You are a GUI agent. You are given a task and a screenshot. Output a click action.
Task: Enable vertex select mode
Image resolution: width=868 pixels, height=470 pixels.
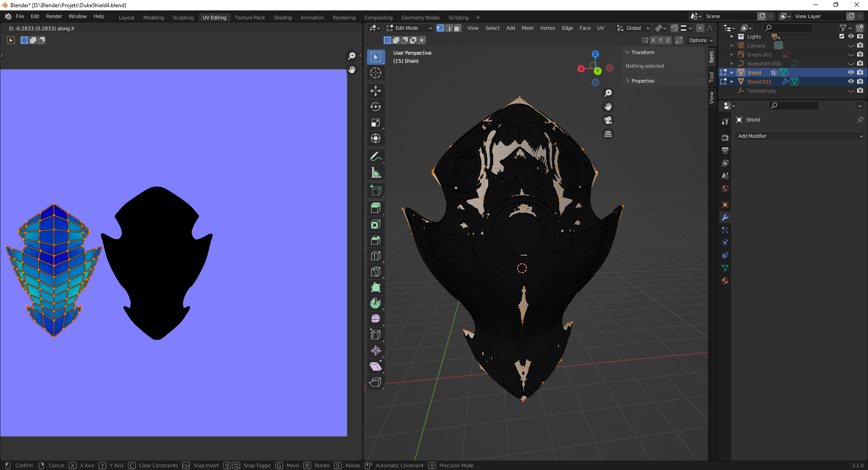pos(440,28)
